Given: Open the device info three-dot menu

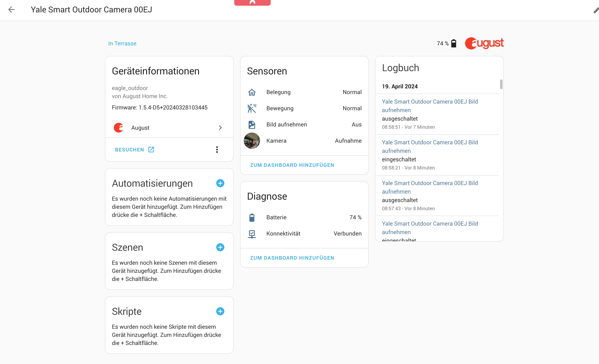Looking at the screenshot, I should pos(217,150).
